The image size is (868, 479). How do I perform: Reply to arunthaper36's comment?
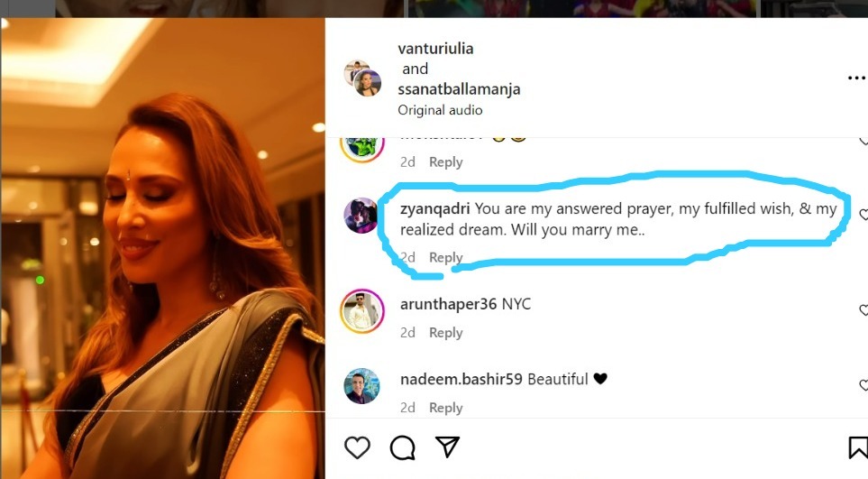(x=445, y=333)
